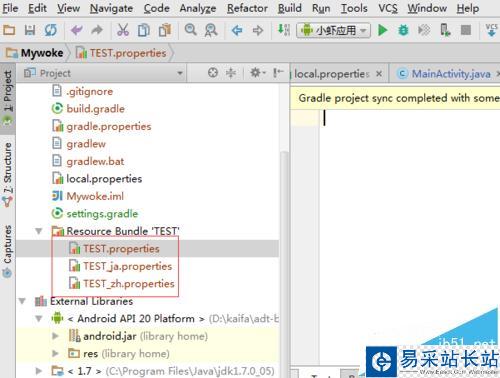
Task: Click the Save All icon
Action: coord(30,30)
